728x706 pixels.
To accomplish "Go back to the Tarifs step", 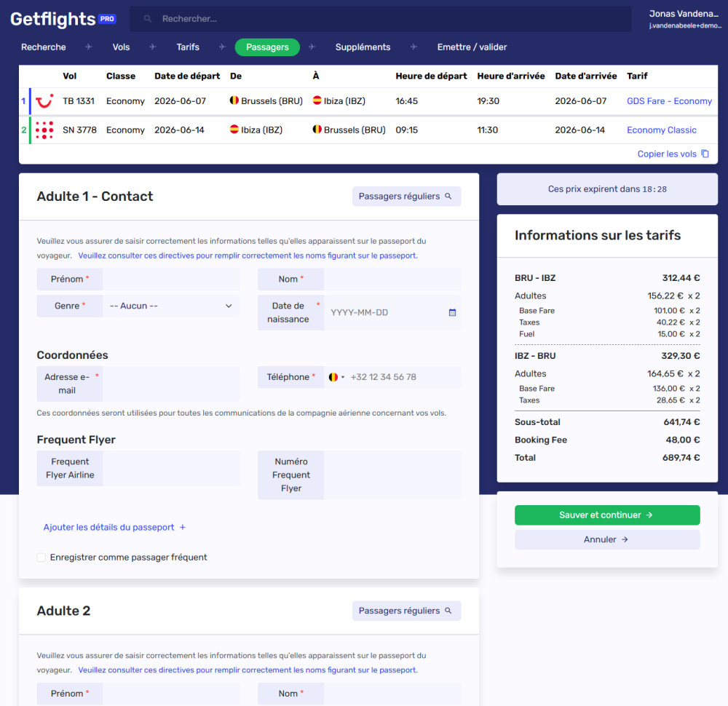I will pyautogui.click(x=187, y=47).
